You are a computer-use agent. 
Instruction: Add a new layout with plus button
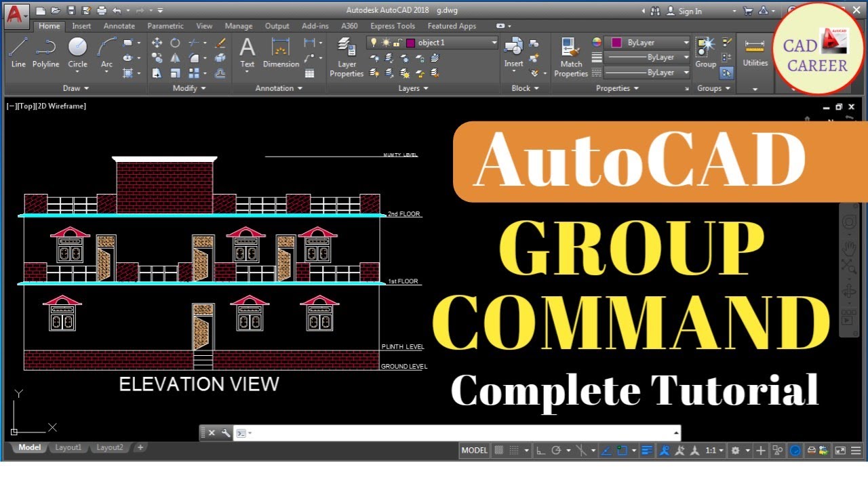click(140, 447)
